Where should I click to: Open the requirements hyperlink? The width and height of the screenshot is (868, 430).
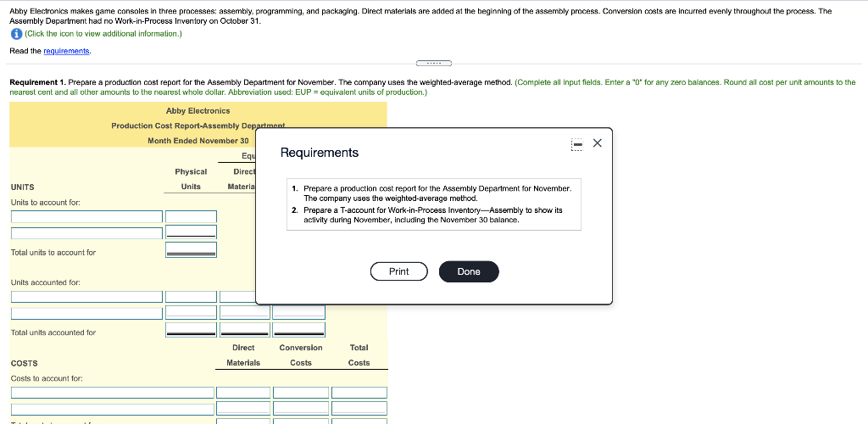point(66,51)
